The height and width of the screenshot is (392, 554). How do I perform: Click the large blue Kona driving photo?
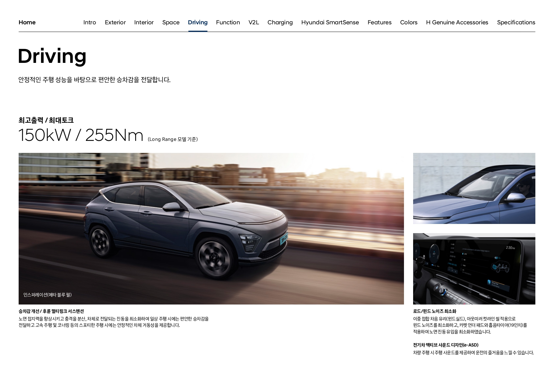point(211,229)
